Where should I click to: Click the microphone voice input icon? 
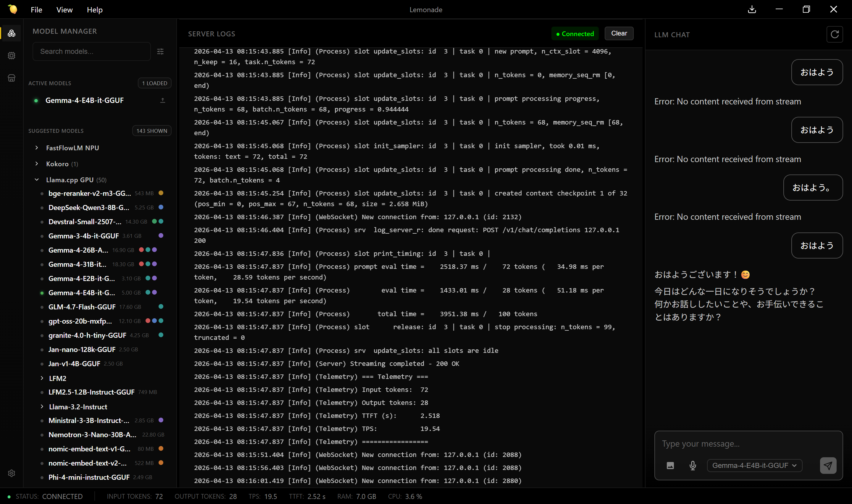tap(693, 465)
